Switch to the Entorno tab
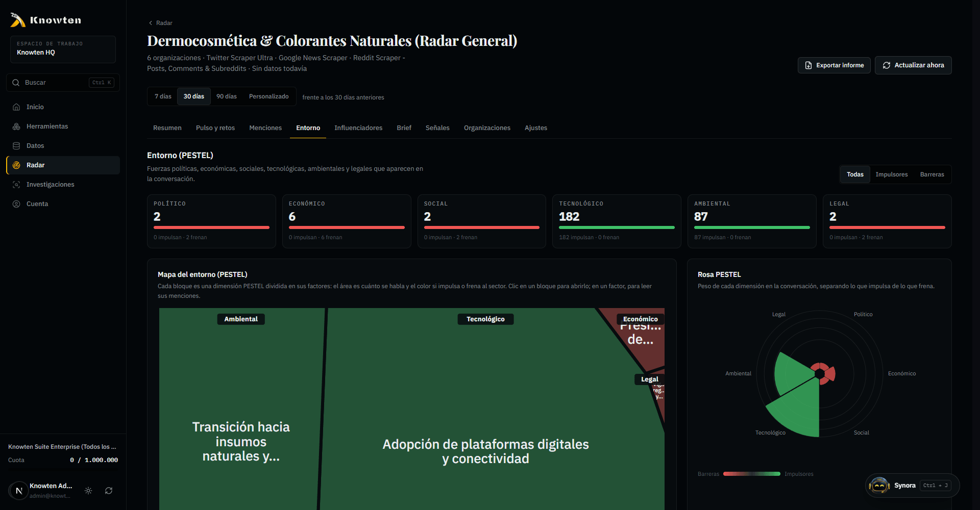Image resolution: width=980 pixels, height=510 pixels. 308,128
